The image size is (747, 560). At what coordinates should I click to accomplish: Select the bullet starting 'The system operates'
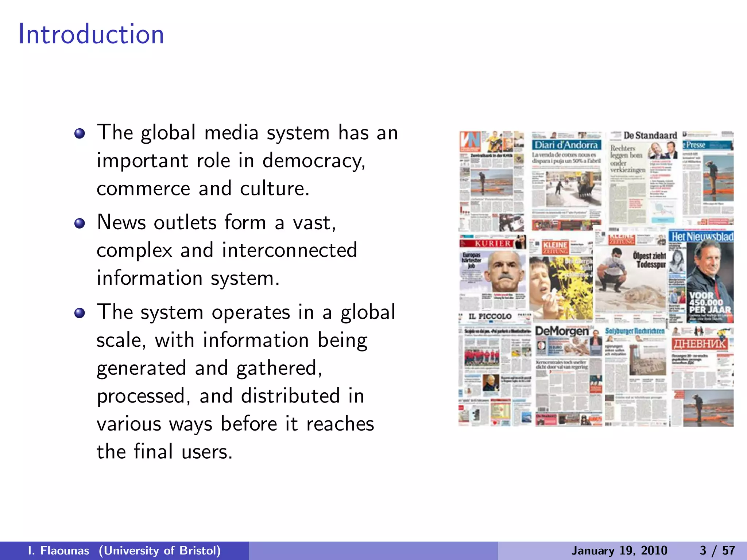coord(246,382)
